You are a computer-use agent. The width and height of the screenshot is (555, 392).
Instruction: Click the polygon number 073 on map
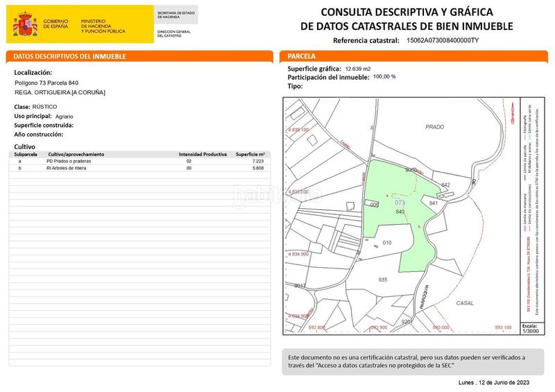tap(400, 203)
